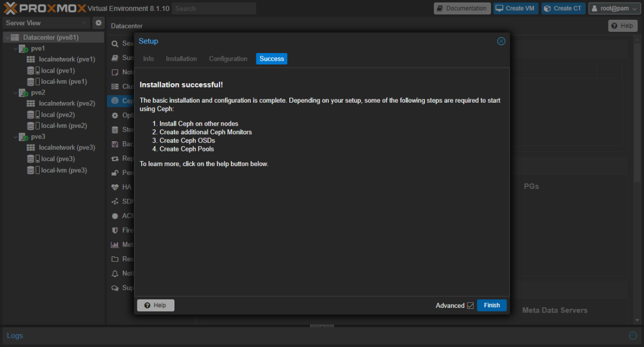Click the Create CT button
This screenshot has width=644, height=347.
click(563, 9)
